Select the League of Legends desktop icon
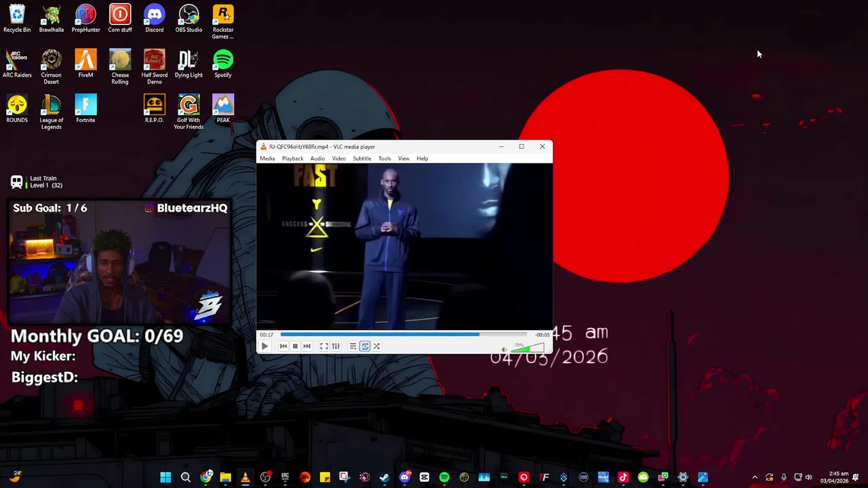868x488 pixels. [x=52, y=113]
